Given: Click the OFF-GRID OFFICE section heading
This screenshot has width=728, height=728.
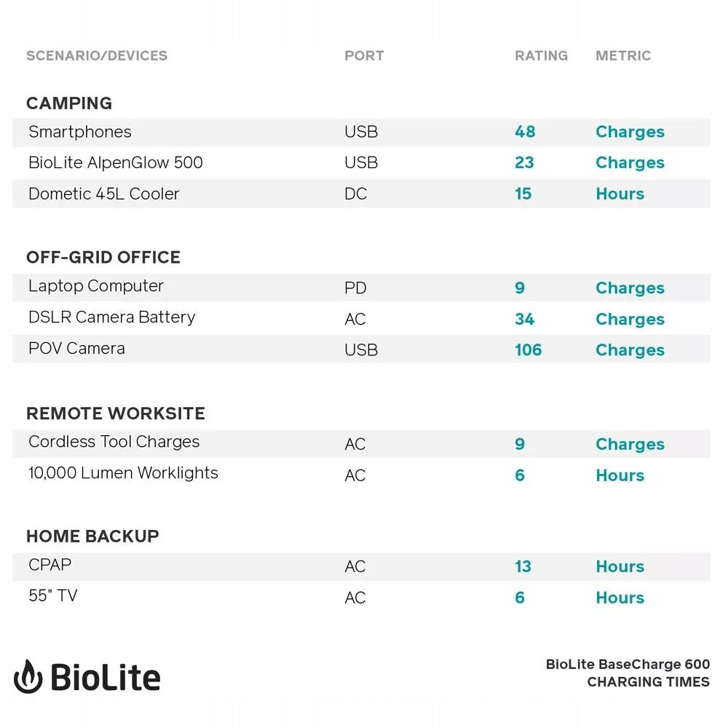Looking at the screenshot, I should [103, 257].
